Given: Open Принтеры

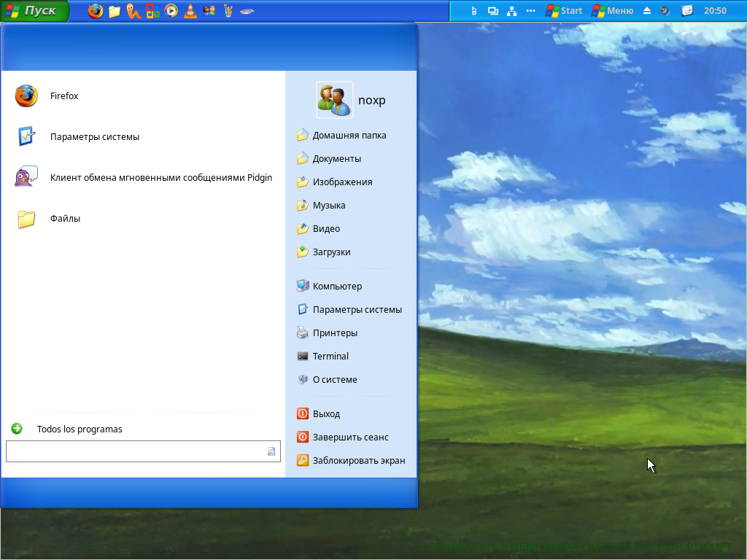Looking at the screenshot, I should tap(351, 333).
